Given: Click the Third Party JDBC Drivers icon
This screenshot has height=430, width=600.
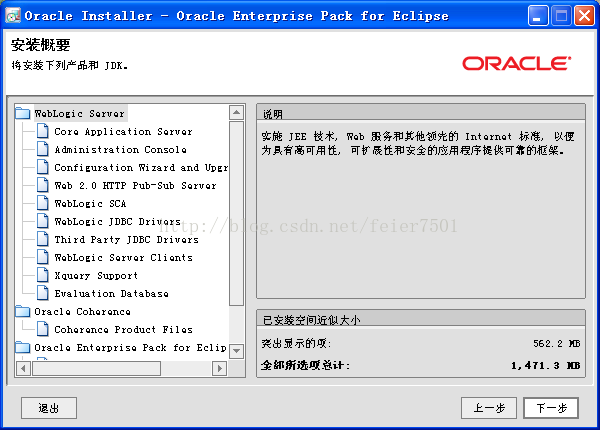Looking at the screenshot, I should (x=43, y=239).
